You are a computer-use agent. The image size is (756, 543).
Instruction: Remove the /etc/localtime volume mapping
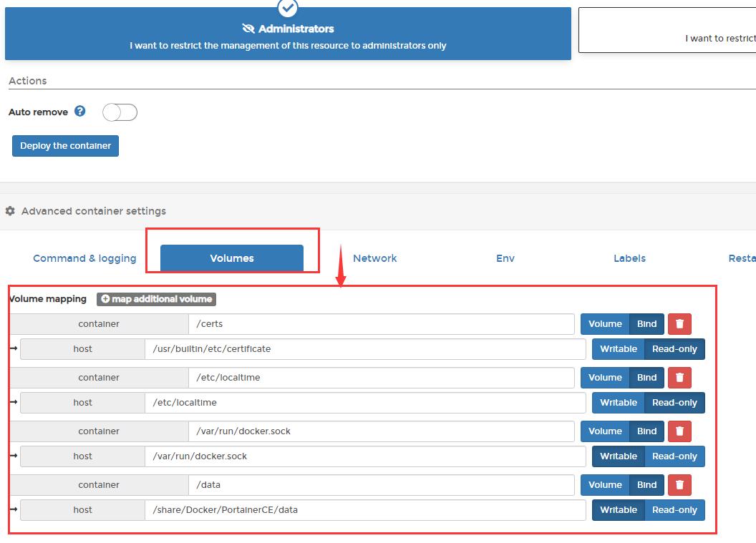coord(679,378)
